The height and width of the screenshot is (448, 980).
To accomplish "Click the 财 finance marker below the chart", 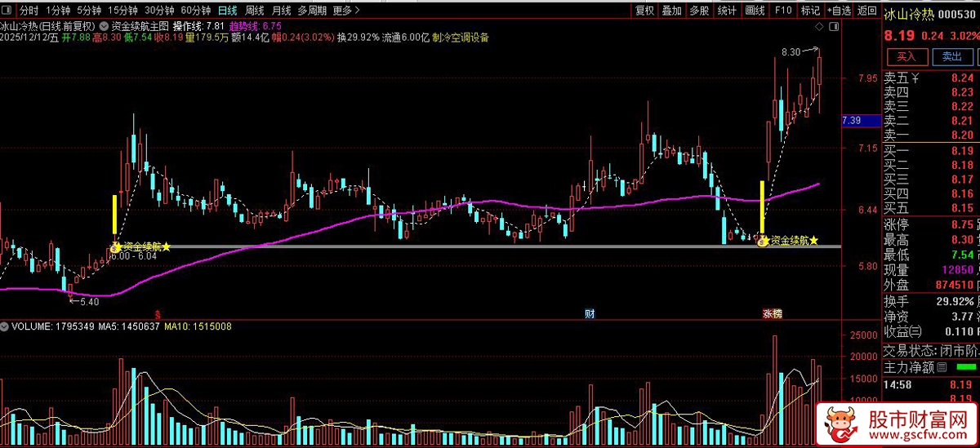I will click(589, 313).
